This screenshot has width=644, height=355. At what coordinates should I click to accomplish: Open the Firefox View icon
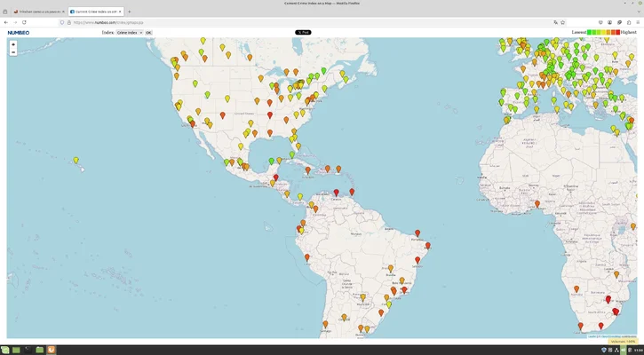click(x=5, y=12)
